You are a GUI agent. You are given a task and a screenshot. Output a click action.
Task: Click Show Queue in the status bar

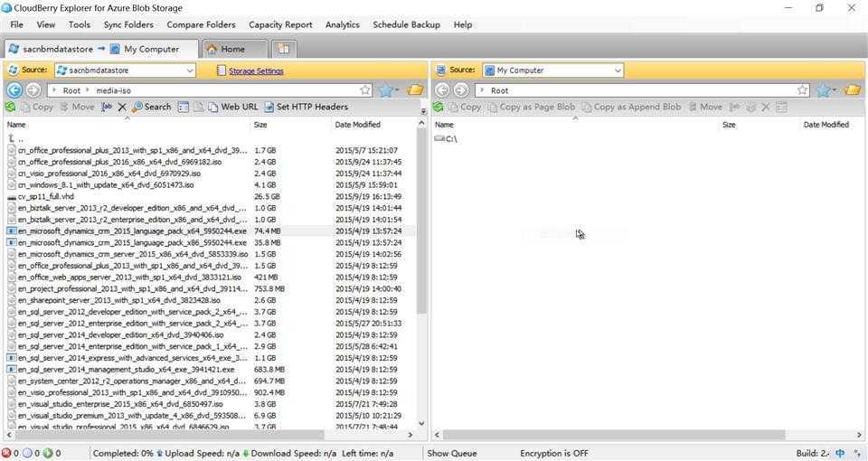click(x=452, y=453)
